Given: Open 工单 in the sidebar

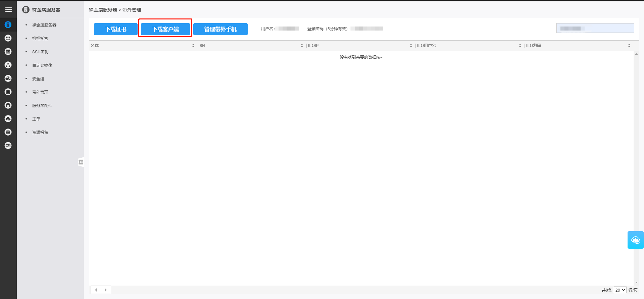Looking at the screenshot, I should click(36, 119).
